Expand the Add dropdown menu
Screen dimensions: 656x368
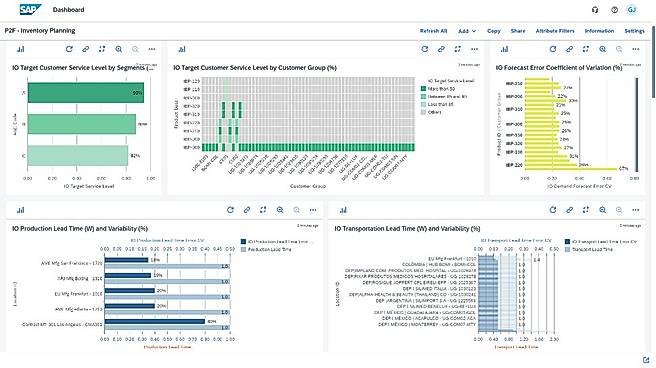click(x=467, y=31)
